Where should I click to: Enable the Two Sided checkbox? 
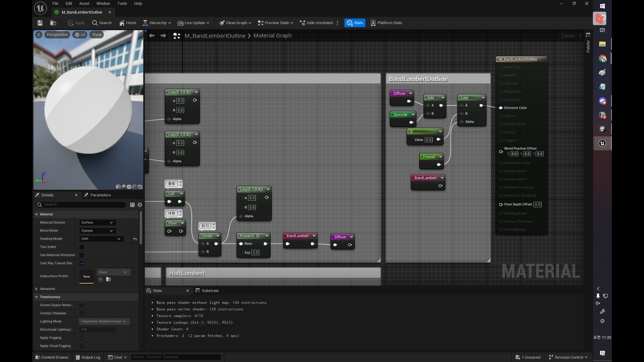(82, 247)
